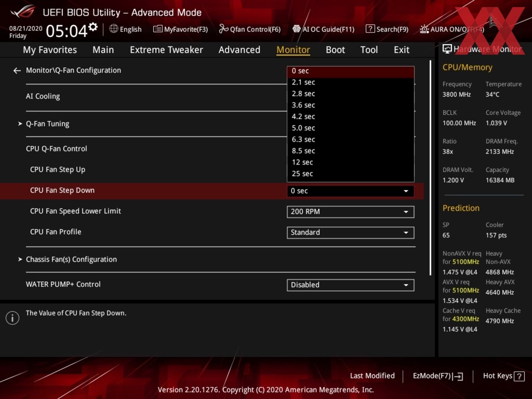Click the 08/21/2020 date text
The height and width of the screenshot is (399, 532).
[x=26, y=29]
